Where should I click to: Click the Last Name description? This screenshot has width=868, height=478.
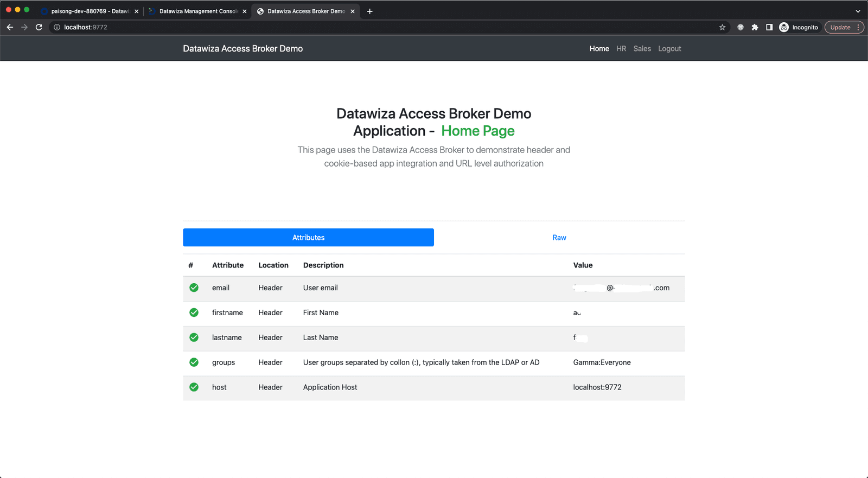[x=321, y=338]
